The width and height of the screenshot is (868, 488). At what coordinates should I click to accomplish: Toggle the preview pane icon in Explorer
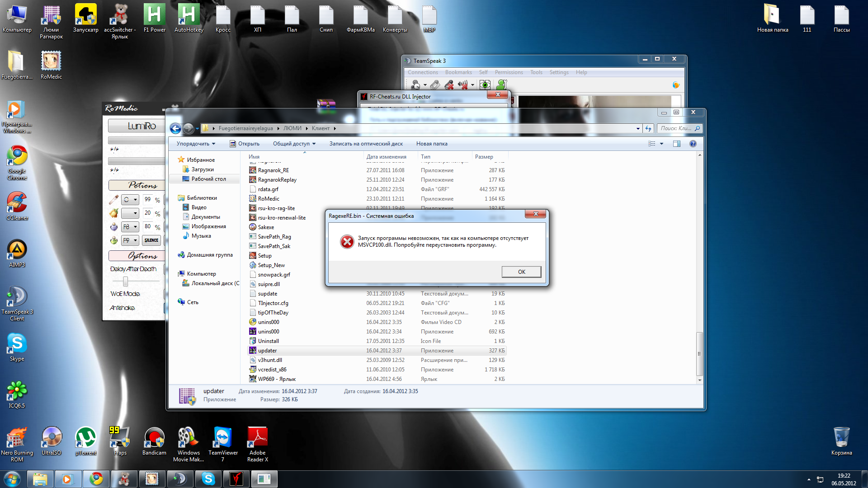(677, 144)
